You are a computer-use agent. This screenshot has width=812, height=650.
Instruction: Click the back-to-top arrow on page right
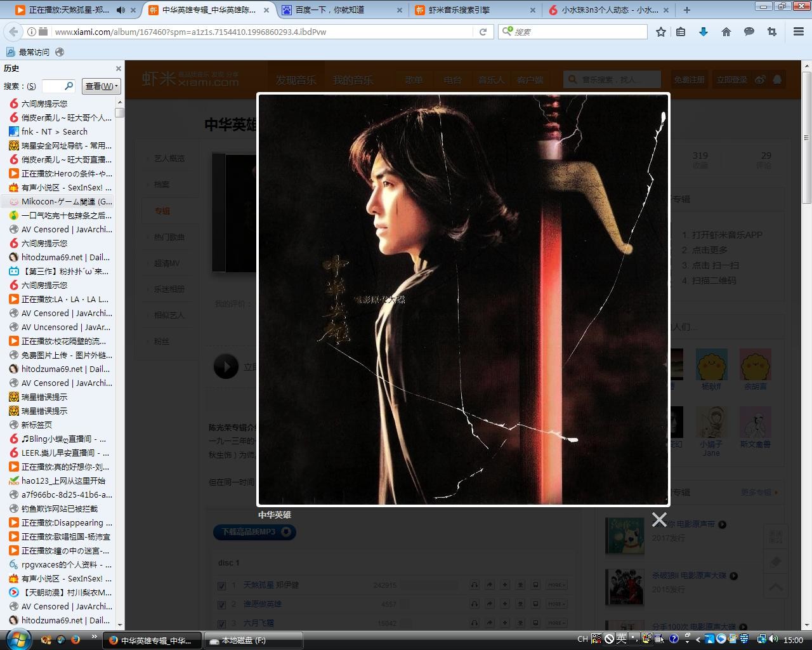coord(775,588)
